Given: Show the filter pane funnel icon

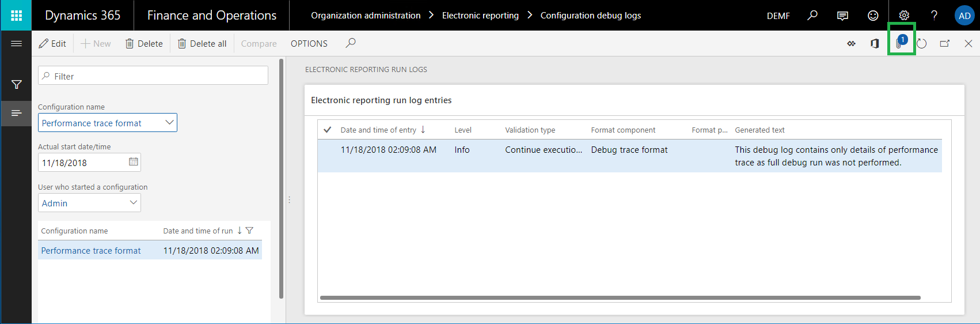Looking at the screenshot, I should 16,85.
